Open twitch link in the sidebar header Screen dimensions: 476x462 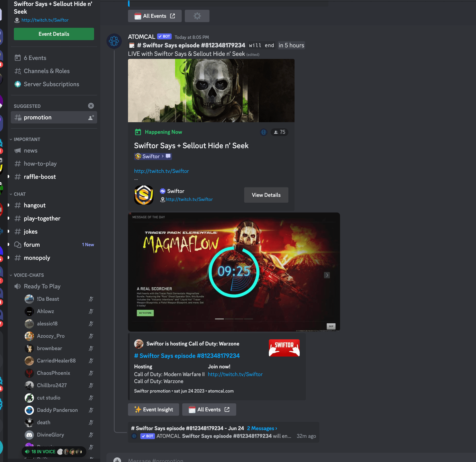pos(45,20)
